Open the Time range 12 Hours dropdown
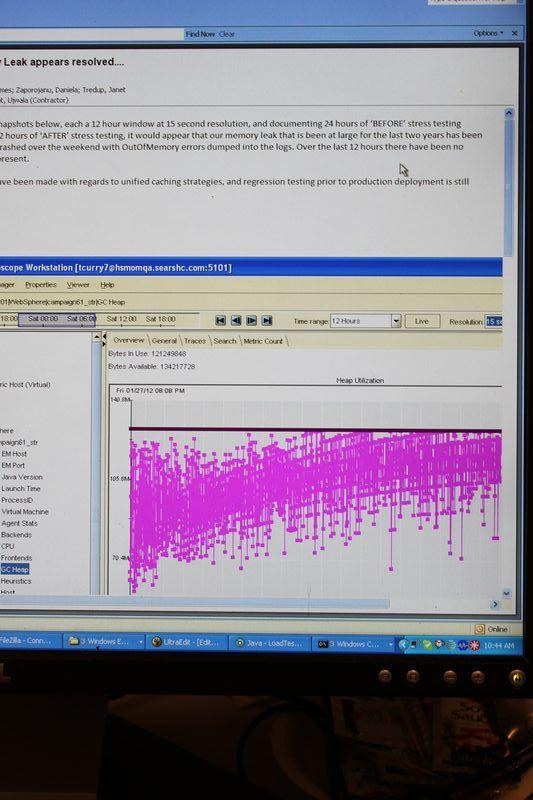The width and height of the screenshot is (533, 800). point(396,321)
